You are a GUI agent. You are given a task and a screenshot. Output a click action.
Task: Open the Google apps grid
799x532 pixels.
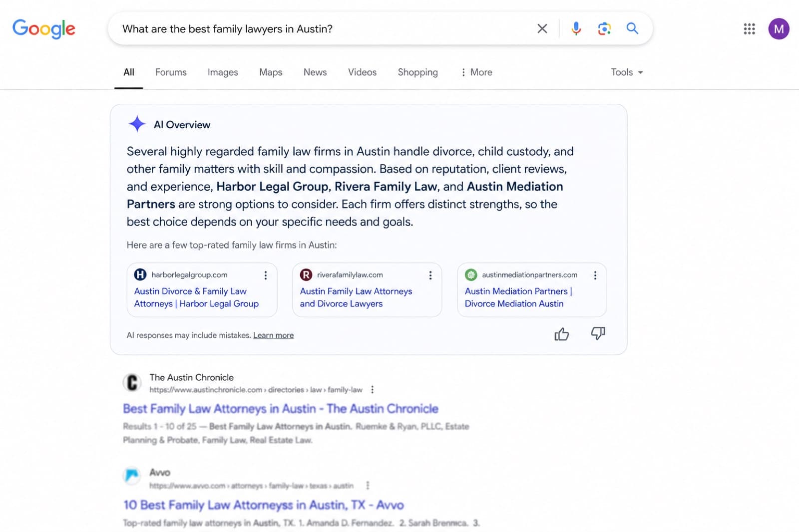pos(749,29)
